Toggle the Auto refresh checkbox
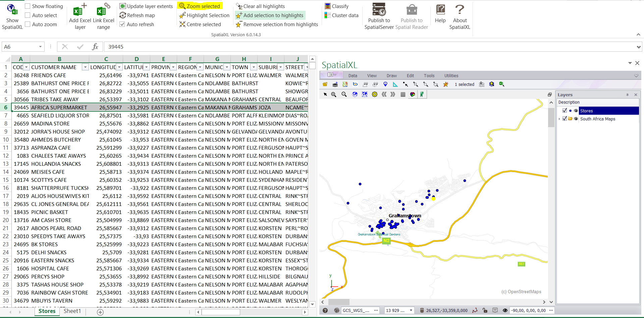Image resolution: width=644 pixels, height=318 pixels. coord(122,24)
